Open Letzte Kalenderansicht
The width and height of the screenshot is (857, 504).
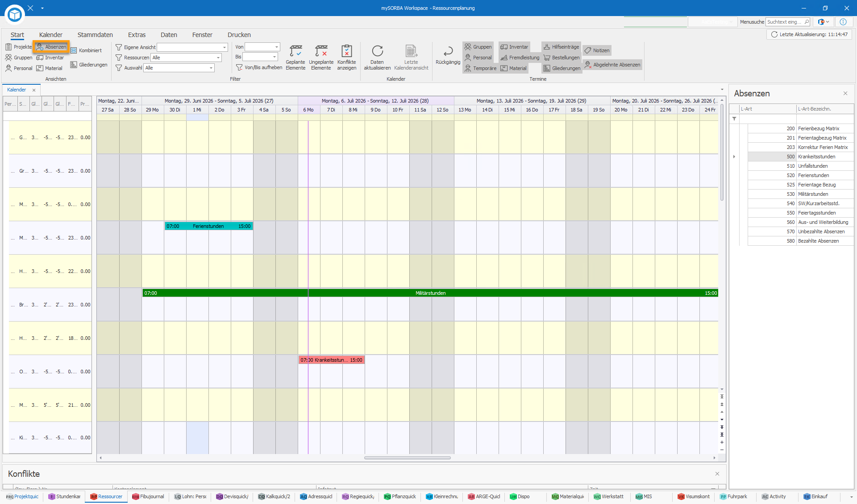(x=411, y=57)
